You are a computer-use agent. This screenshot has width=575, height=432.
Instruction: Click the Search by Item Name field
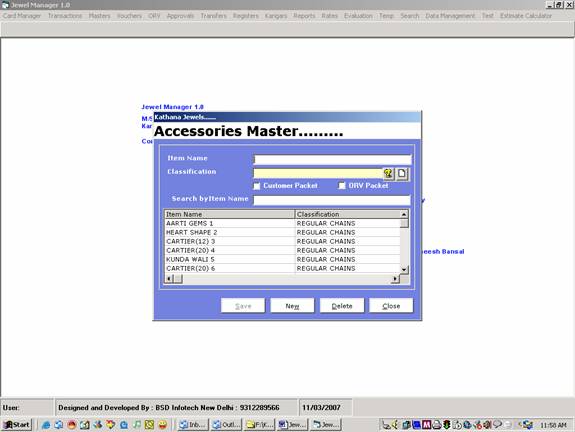[332, 200]
